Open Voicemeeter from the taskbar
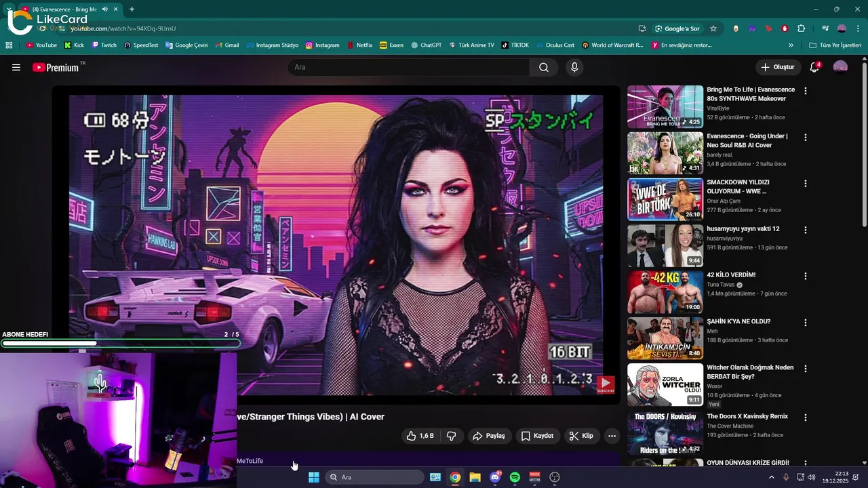The image size is (868, 488). [x=534, y=477]
